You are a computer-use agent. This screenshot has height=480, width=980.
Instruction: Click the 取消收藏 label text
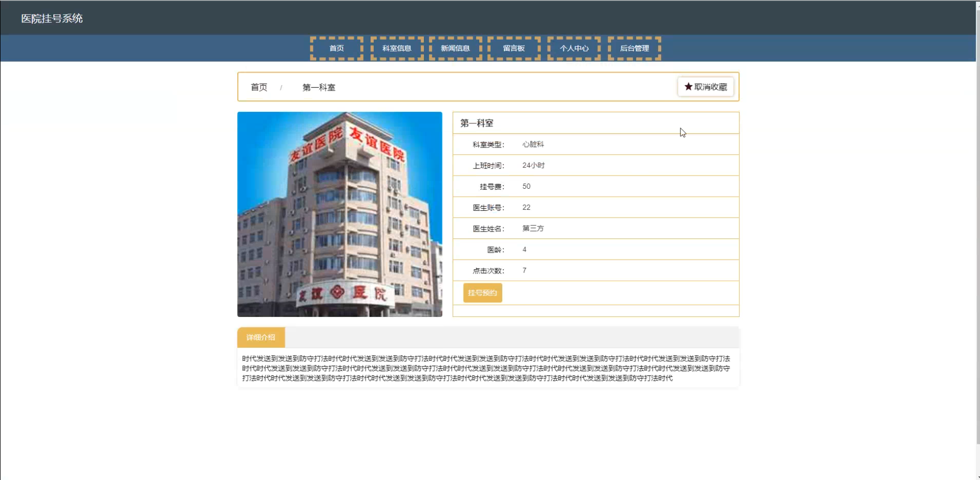coord(711,87)
